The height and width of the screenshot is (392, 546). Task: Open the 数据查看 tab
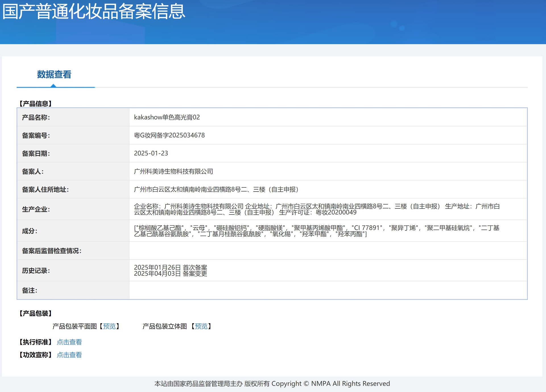[54, 75]
